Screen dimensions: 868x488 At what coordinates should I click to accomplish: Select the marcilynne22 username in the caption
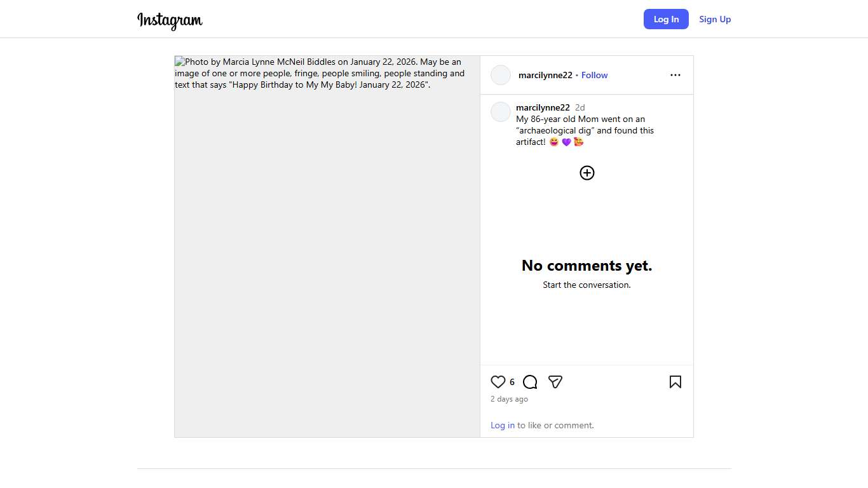543,107
